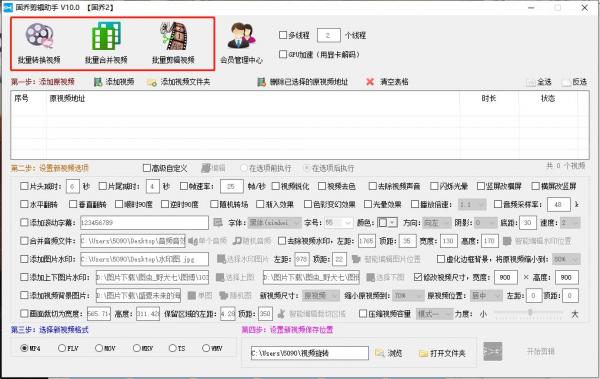Tick 压缩视频容量 checkbox
The image size is (600, 379).
pos(363,314)
